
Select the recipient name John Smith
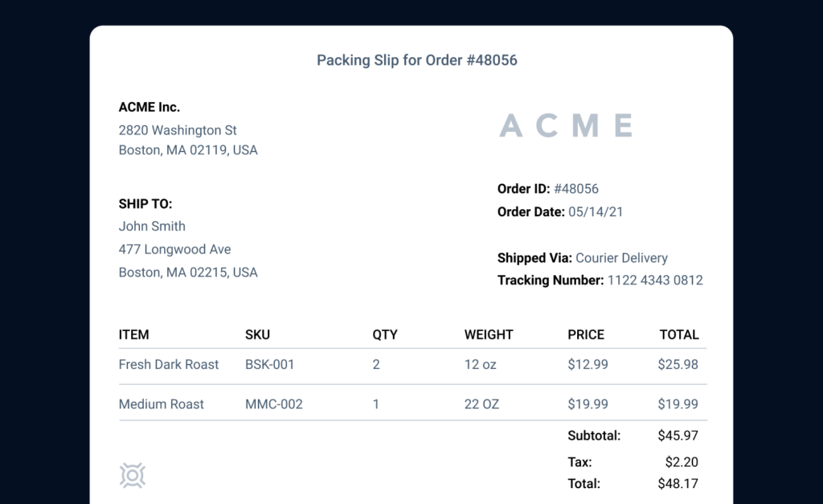[152, 227]
